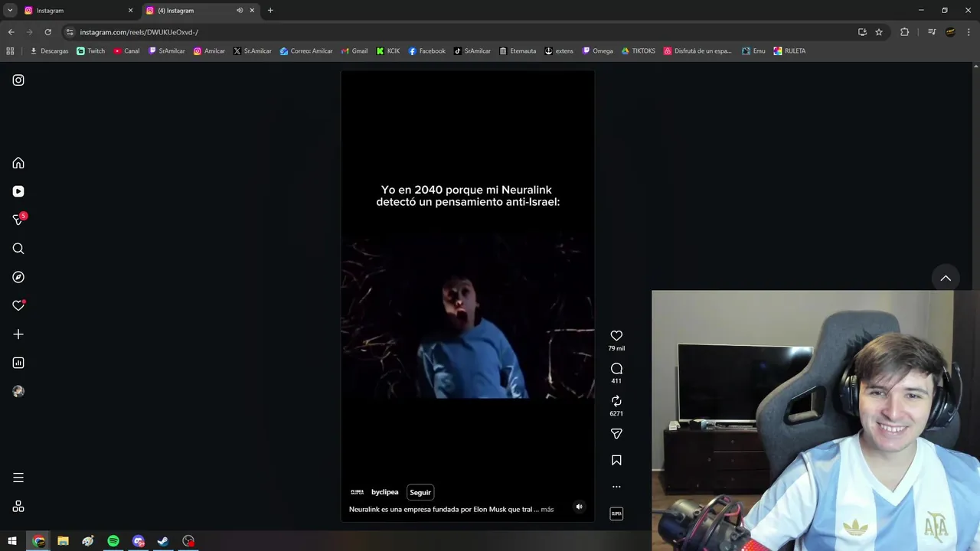980x551 pixels.
Task: Open the Canal bookmark
Action: tap(126, 51)
